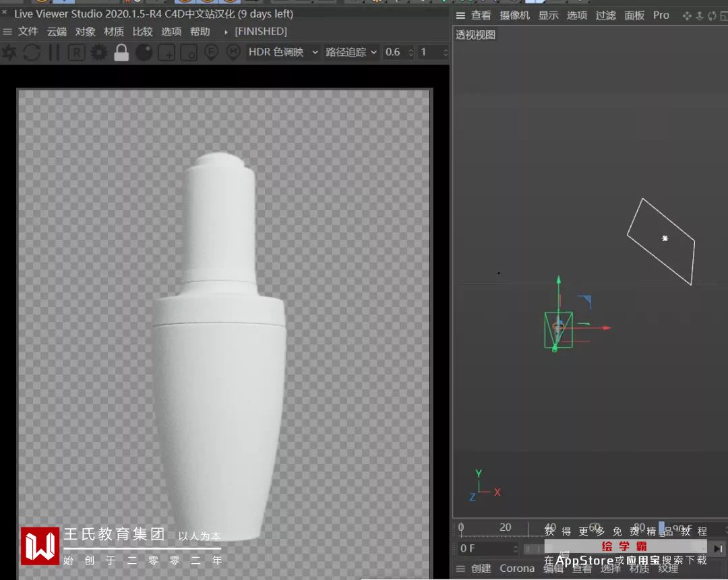Click frame 20 on the timeline ruler
728x580 pixels.
[505, 527]
